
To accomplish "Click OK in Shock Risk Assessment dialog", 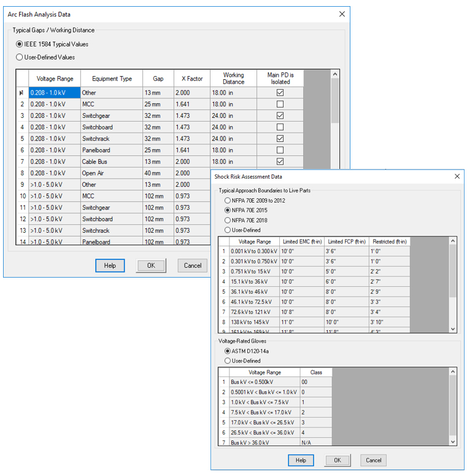I will [337, 460].
